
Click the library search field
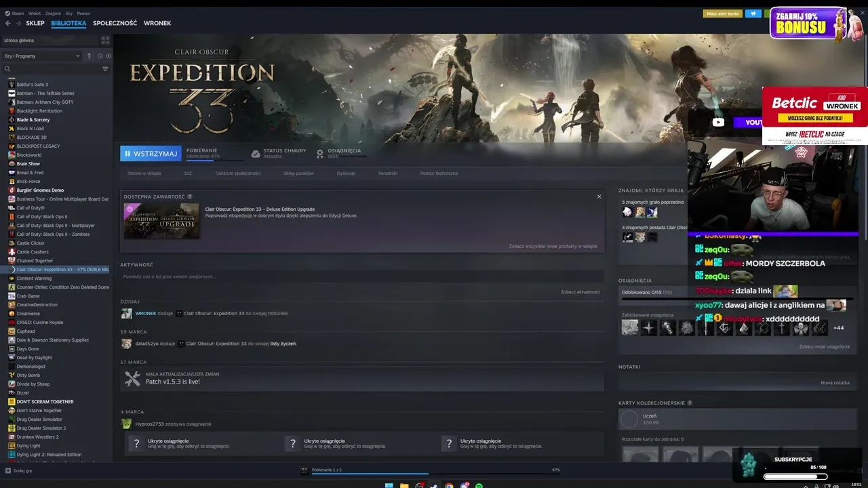tap(56, 68)
